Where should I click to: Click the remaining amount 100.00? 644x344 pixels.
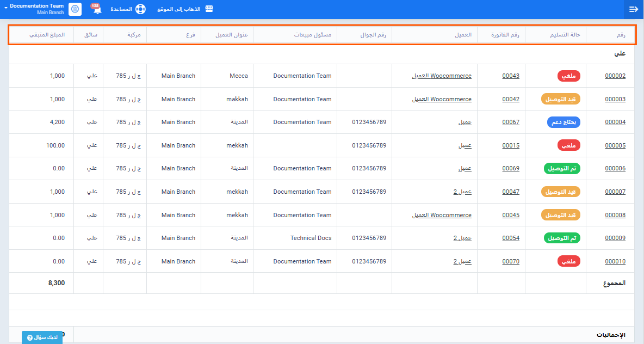coord(55,145)
